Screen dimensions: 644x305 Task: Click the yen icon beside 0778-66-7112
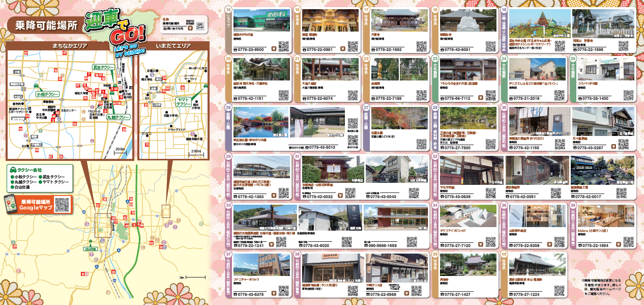pos(481,98)
